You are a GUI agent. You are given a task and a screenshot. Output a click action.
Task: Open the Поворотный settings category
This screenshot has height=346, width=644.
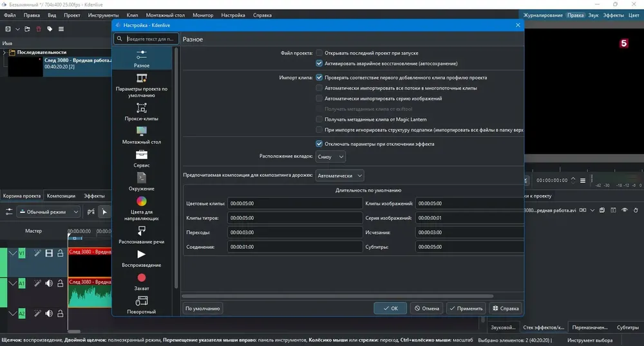tap(141, 305)
